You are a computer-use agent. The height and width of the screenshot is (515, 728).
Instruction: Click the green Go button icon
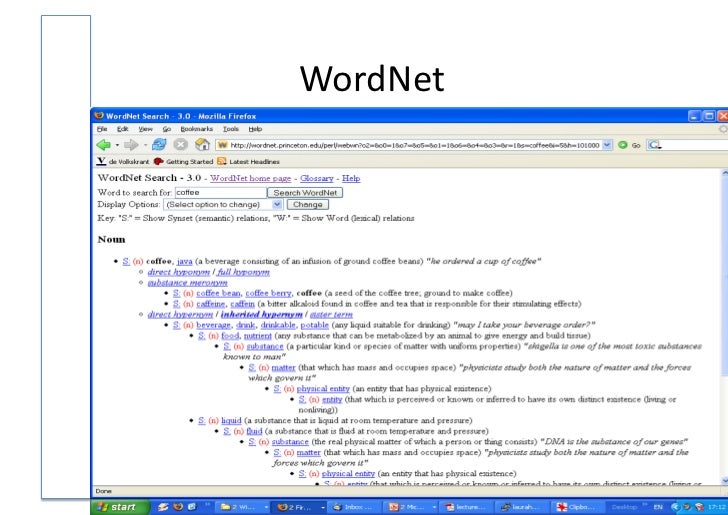click(623, 145)
